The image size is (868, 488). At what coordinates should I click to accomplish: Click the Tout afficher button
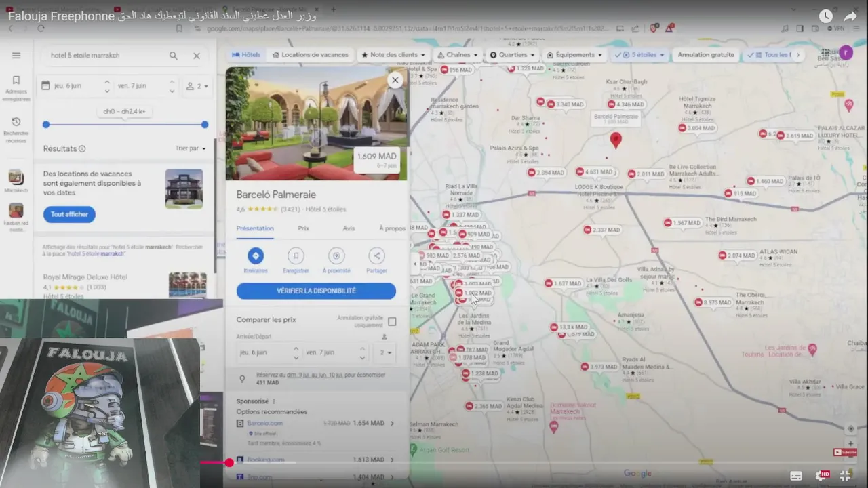[x=69, y=214]
